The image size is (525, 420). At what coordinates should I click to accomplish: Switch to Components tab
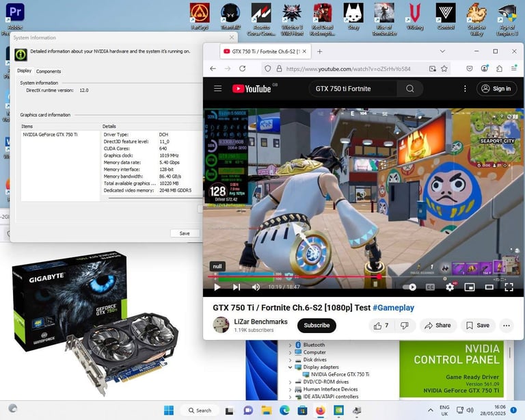coord(49,71)
